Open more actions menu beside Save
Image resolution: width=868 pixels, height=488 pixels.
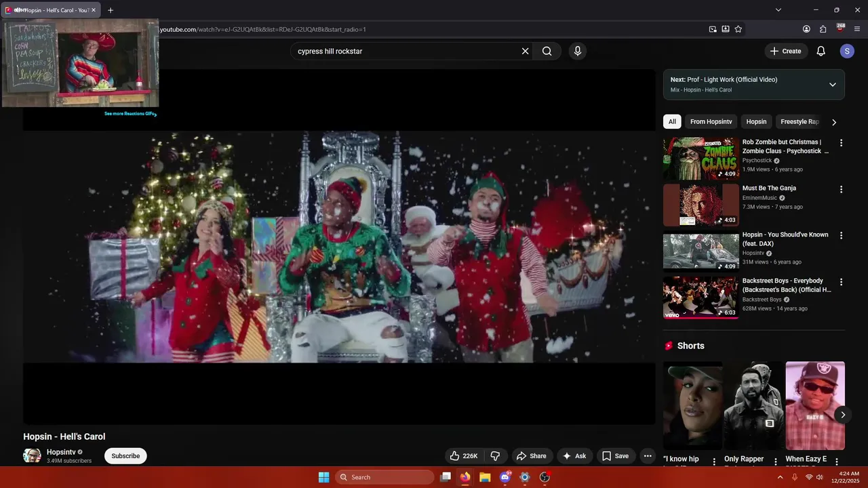click(x=648, y=456)
